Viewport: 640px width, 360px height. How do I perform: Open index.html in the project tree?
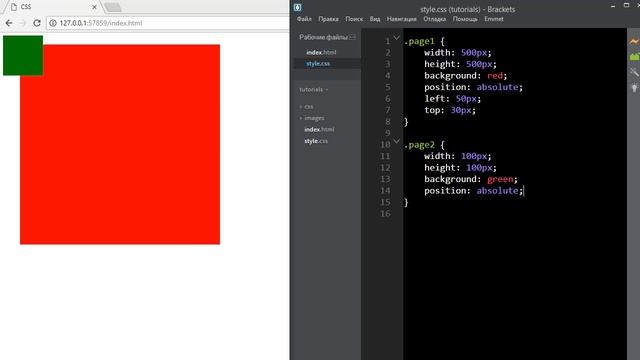319,129
